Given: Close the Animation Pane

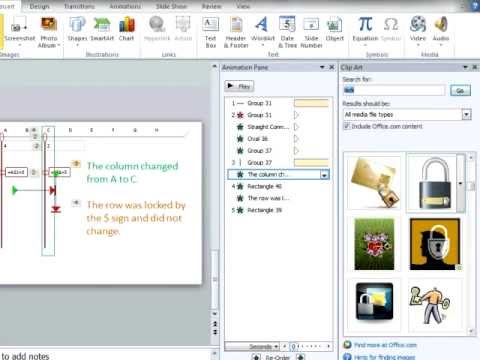Looking at the screenshot, I should click(x=332, y=67).
